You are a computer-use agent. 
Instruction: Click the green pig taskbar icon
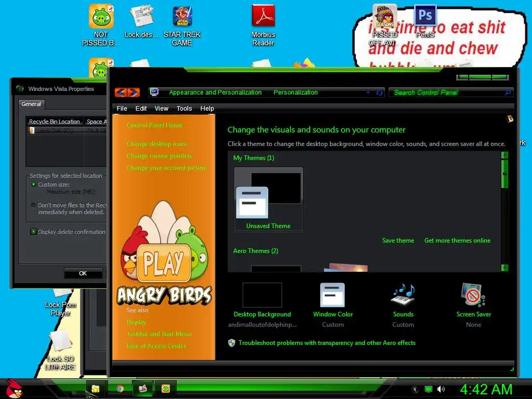pos(166,389)
